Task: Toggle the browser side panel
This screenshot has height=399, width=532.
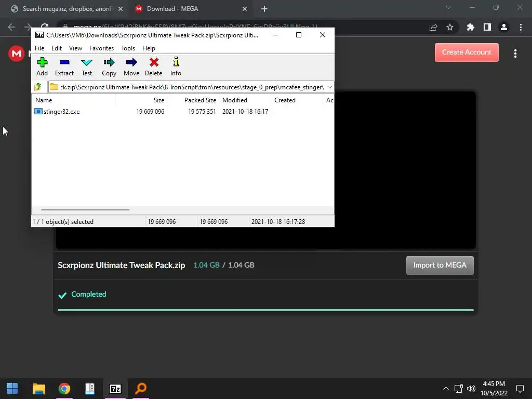Action: [x=487, y=27]
